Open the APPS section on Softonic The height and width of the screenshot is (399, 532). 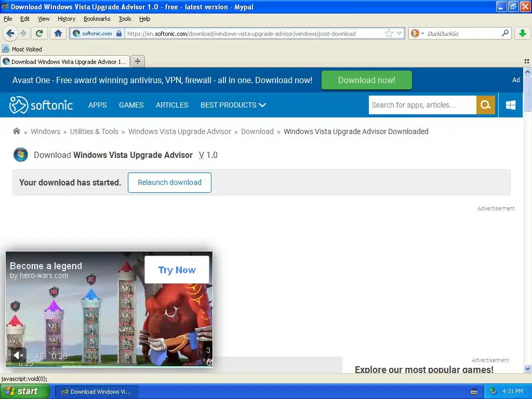[97, 105]
